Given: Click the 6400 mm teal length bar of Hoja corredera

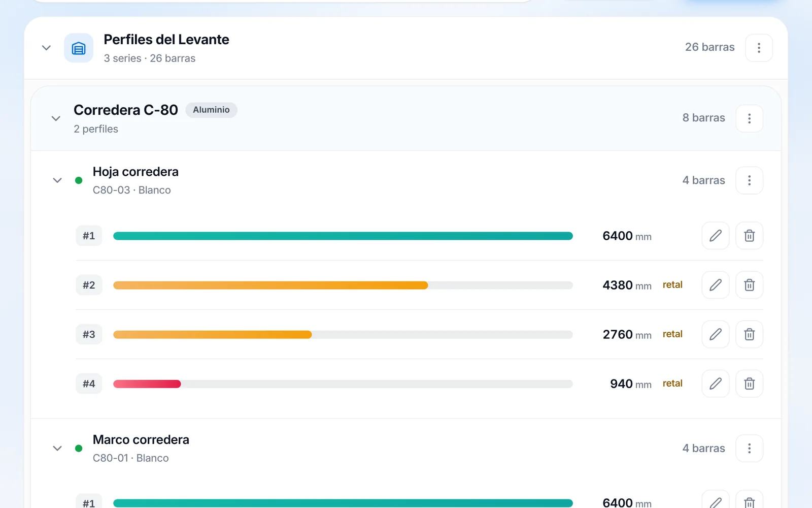Looking at the screenshot, I should tap(343, 236).
